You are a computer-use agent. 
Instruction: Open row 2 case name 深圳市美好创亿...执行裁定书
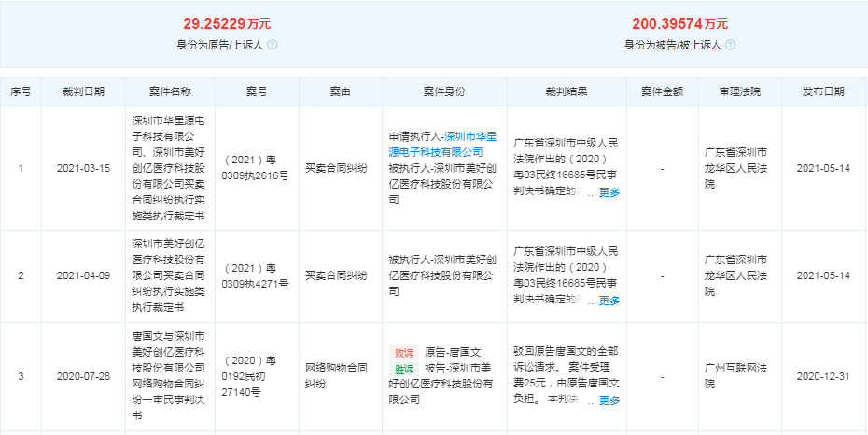(168, 276)
